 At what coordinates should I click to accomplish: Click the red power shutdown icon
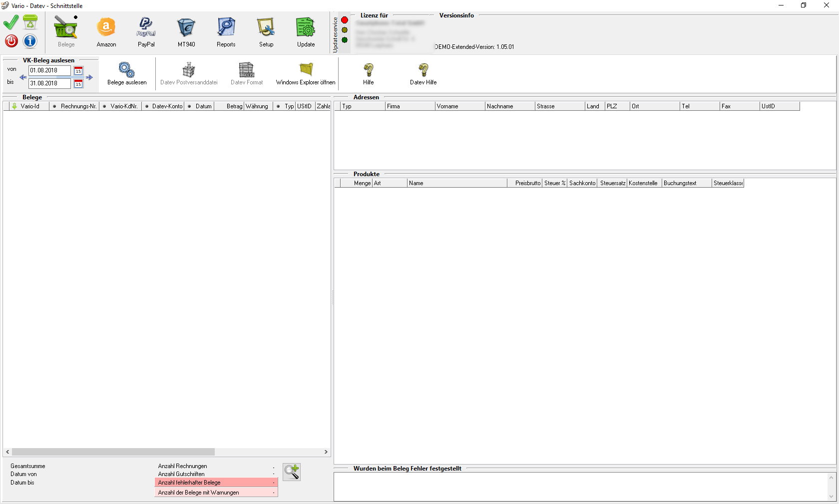point(11,41)
